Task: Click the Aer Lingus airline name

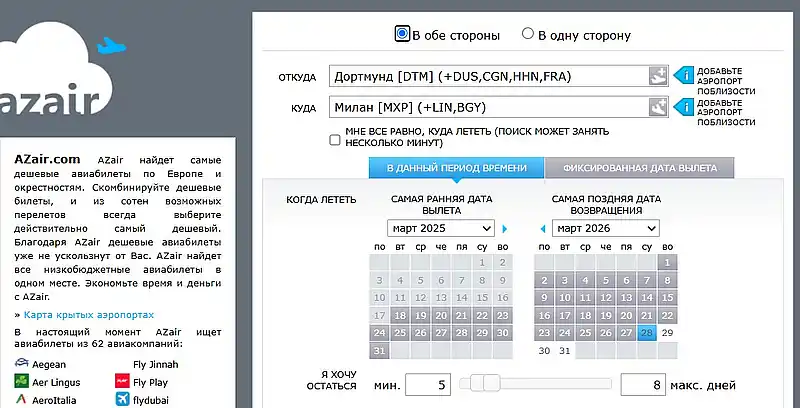Action: point(56,382)
